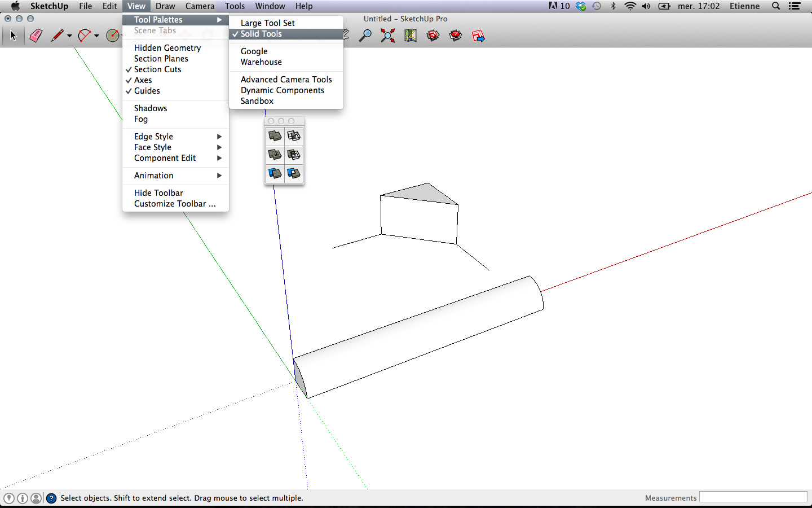Click the Outer Shell solid tool icon
The height and width of the screenshot is (508, 812).
275,136
